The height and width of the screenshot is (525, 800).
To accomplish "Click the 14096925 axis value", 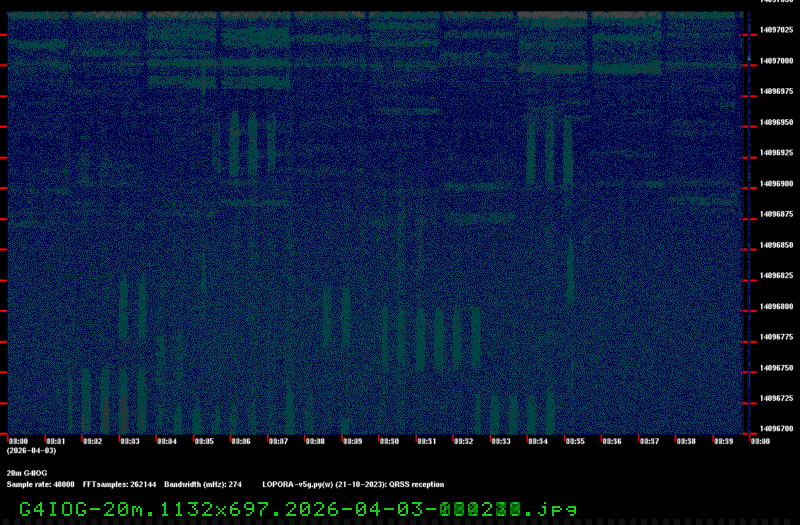I will (776, 153).
